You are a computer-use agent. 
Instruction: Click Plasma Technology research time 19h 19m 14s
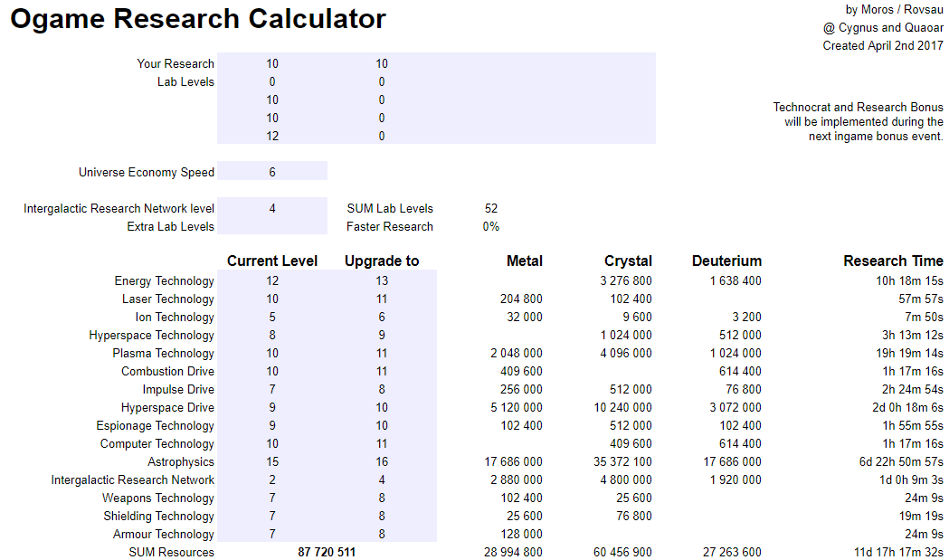click(910, 354)
